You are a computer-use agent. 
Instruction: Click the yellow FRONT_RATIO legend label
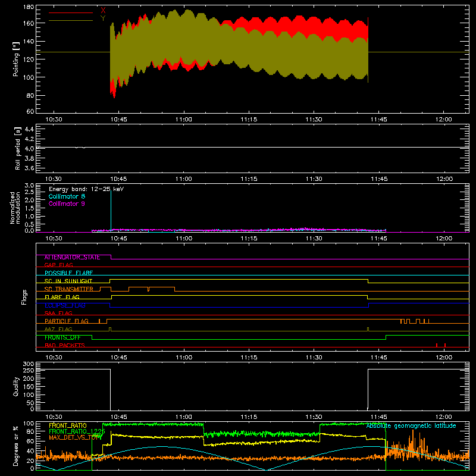coord(68,425)
